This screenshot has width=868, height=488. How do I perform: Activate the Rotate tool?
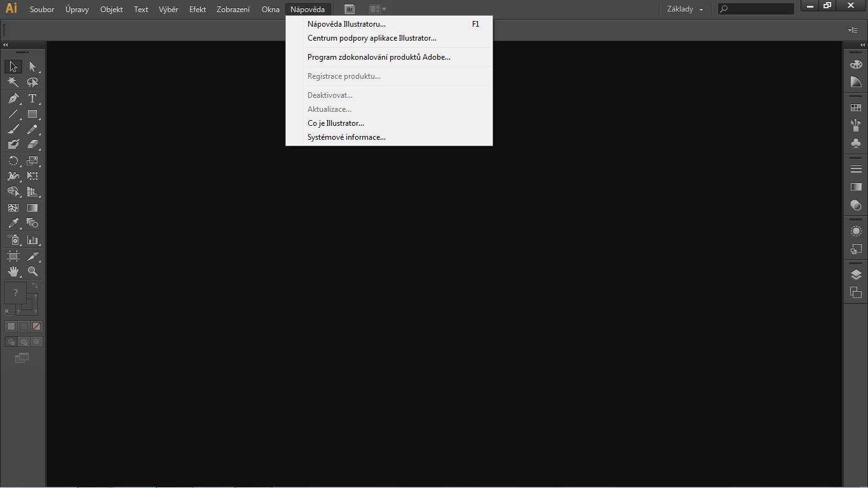pos(13,161)
